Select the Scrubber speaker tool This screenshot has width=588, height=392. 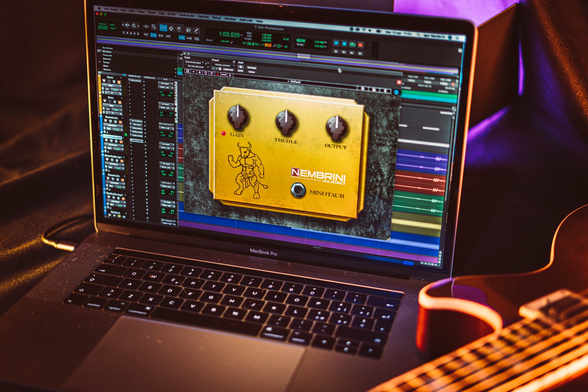click(x=188, y=30)
